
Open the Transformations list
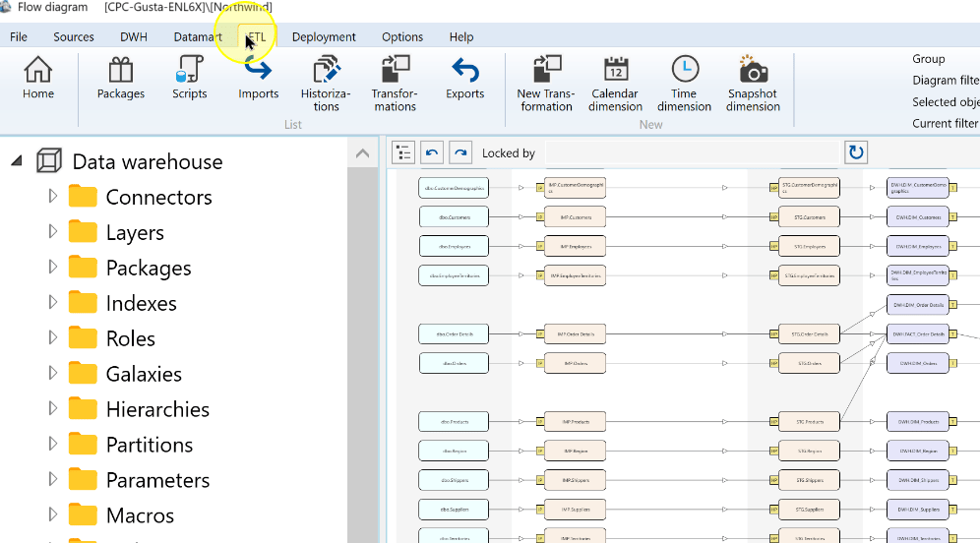[395, 85]
